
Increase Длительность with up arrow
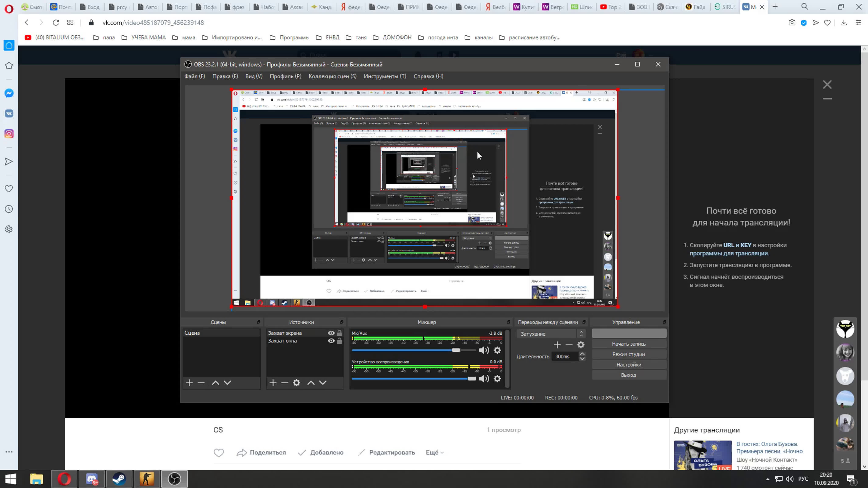[x=582, y=354]
